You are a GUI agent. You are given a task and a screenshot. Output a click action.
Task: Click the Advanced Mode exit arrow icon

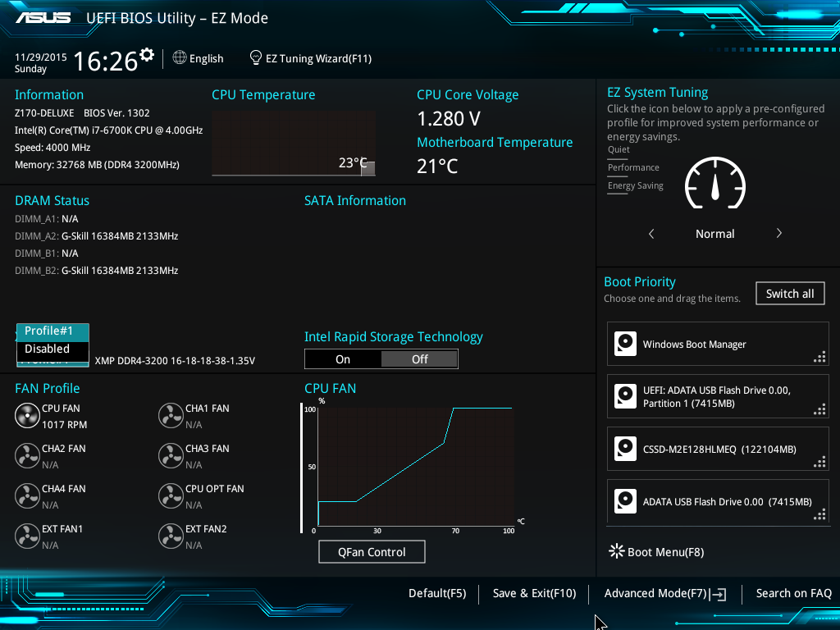tap(719, 594)
